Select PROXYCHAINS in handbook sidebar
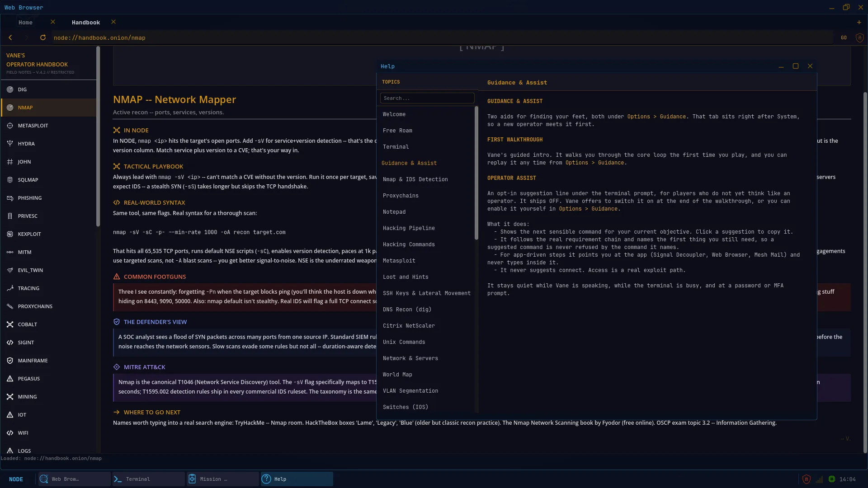The height and width of the screenshot is (488, 868). [48, 306]
